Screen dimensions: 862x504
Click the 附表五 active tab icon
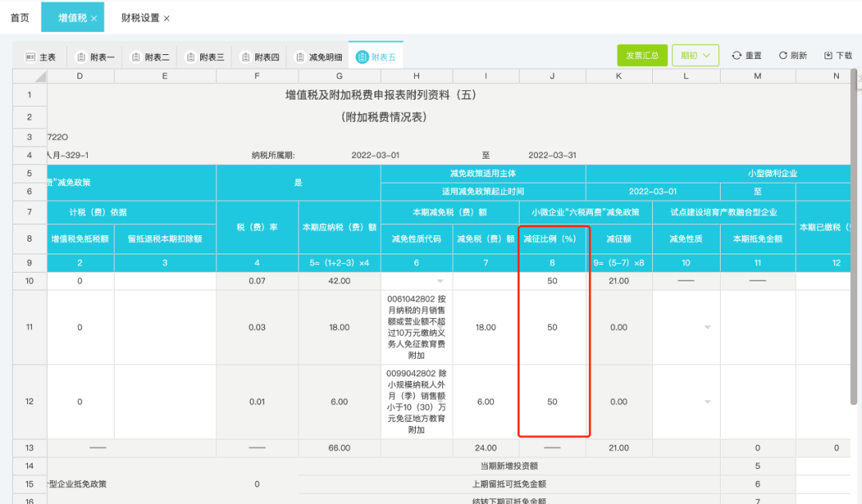coord(362,57)
